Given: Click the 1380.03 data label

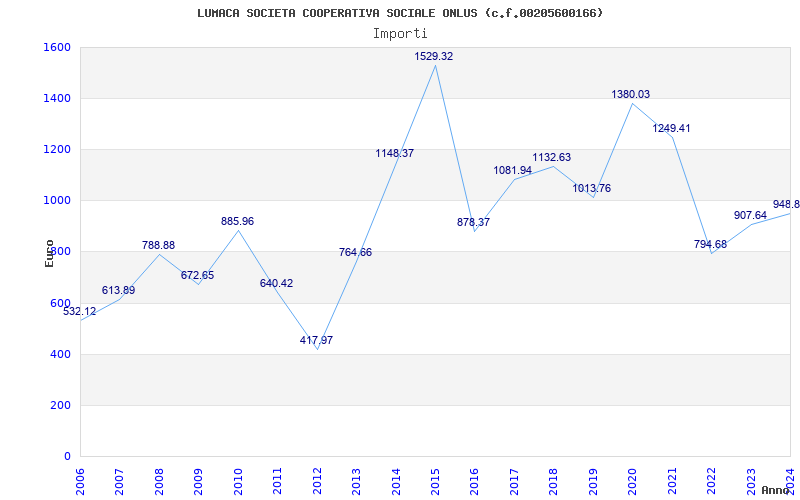Looking at the screenshot, I should tap(631, 95).
